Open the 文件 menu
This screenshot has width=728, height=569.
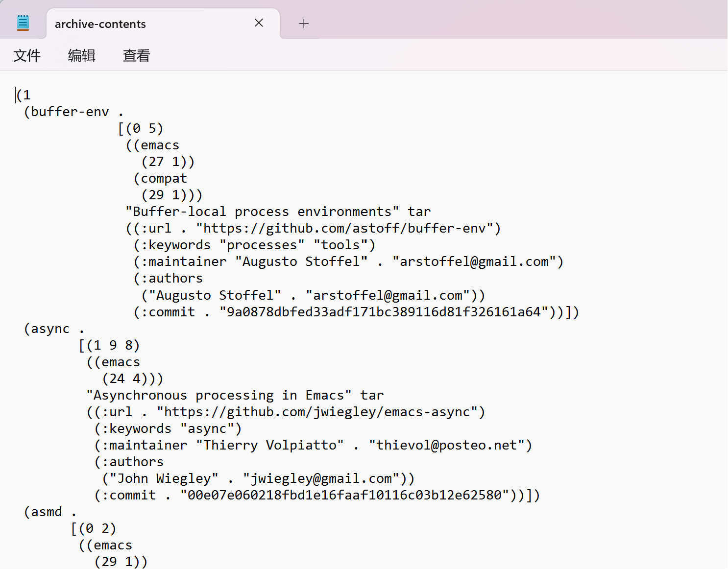27,55
